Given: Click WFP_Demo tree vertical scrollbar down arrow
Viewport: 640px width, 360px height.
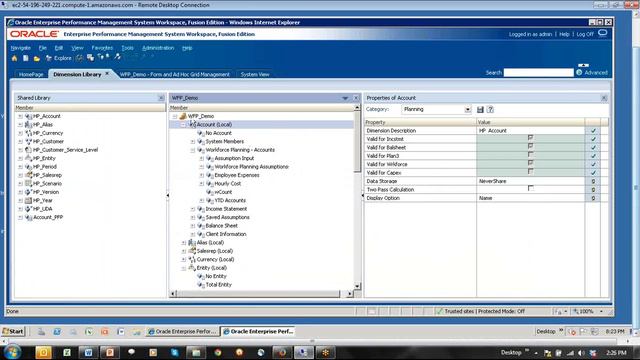Looking at the screenshot, I should tap(357, 286).
